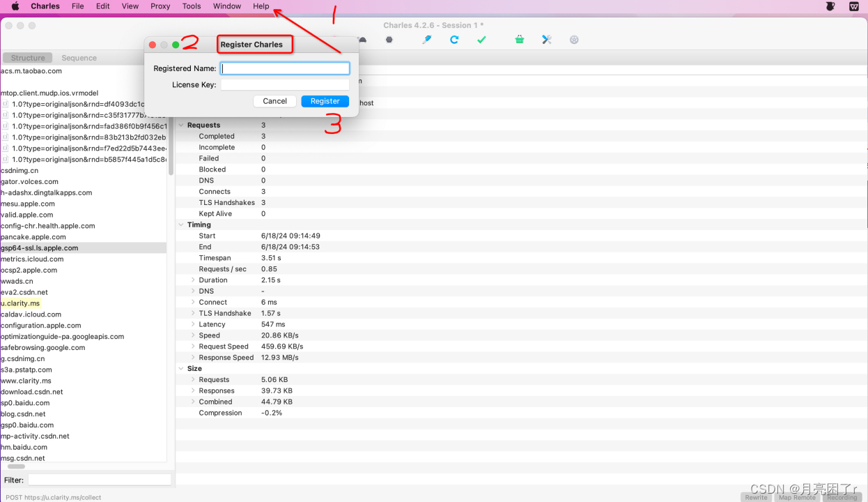Click the Recording status bar button
The width and height of the screenshot is (868, 502).
pyautogui.click(x=842, y=497)
